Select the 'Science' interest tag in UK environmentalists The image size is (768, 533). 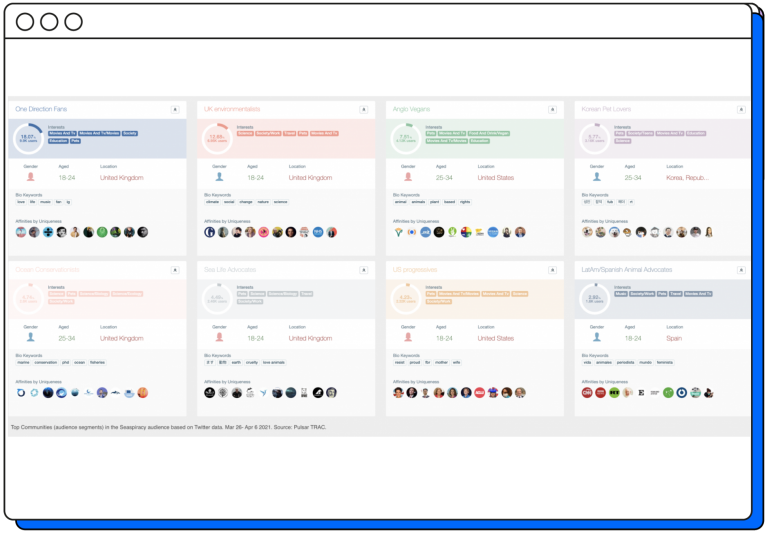(x=245, y=133)
